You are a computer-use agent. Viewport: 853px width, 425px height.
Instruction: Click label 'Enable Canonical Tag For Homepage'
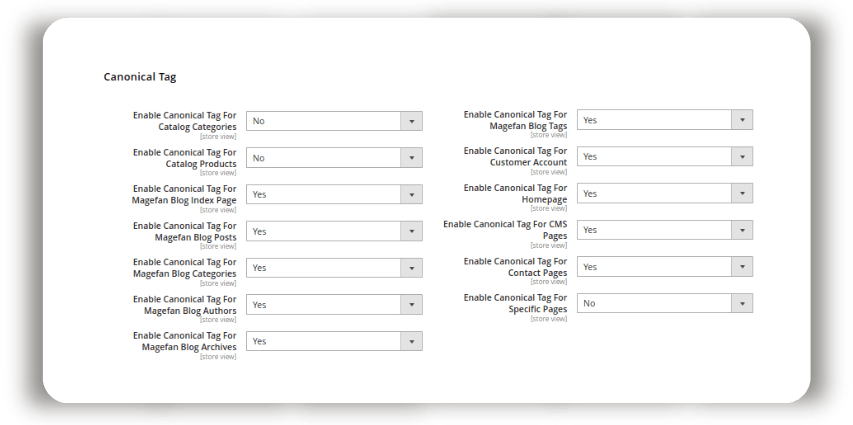point(515,193)
